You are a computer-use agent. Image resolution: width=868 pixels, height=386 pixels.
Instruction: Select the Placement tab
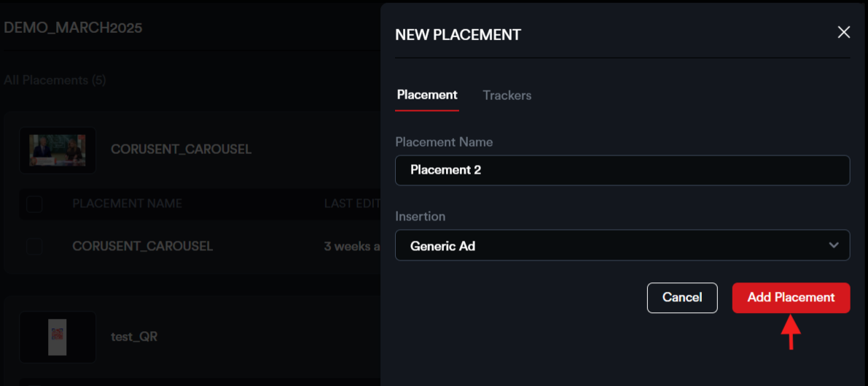tap(427, 95)
